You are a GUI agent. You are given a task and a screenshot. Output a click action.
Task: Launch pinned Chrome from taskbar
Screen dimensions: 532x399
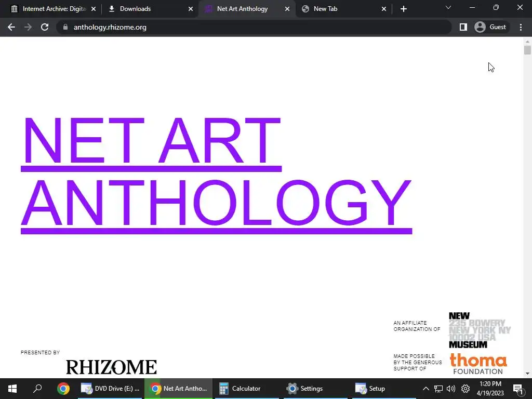pos(63,389)
